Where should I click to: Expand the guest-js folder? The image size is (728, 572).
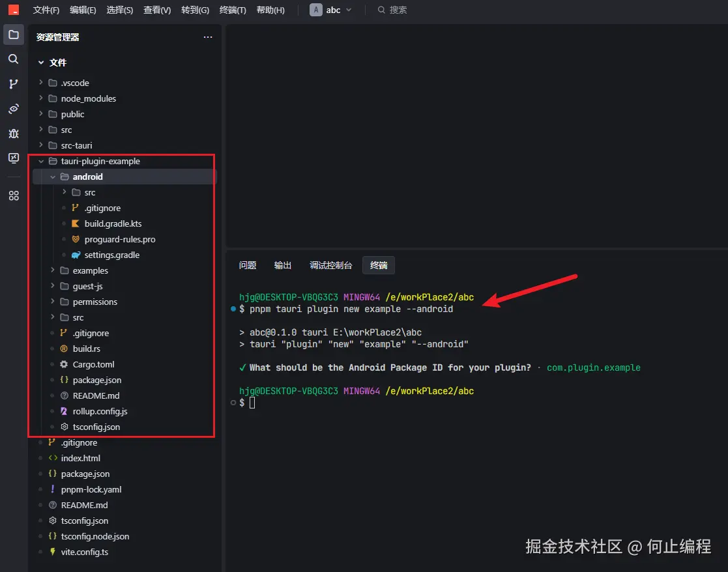[x=52, y=286]
